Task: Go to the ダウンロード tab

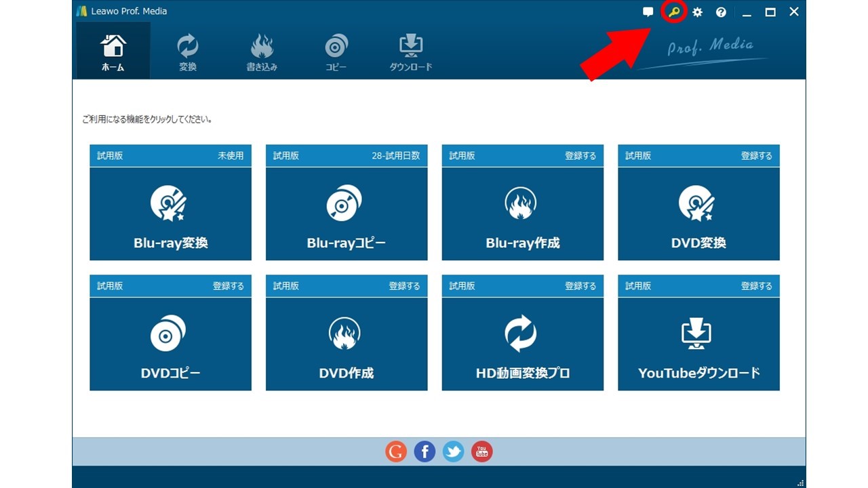Action: coord(410,52)
